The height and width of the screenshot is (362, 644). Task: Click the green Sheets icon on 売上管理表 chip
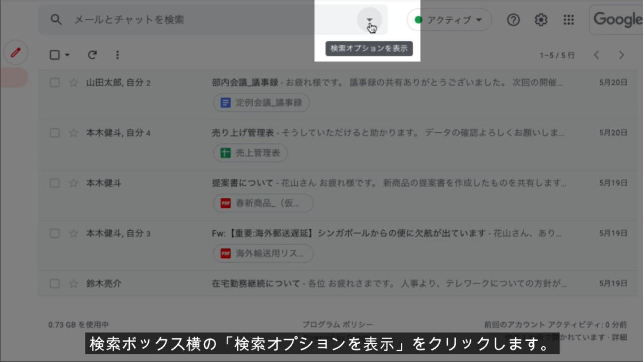pos(225,153)
